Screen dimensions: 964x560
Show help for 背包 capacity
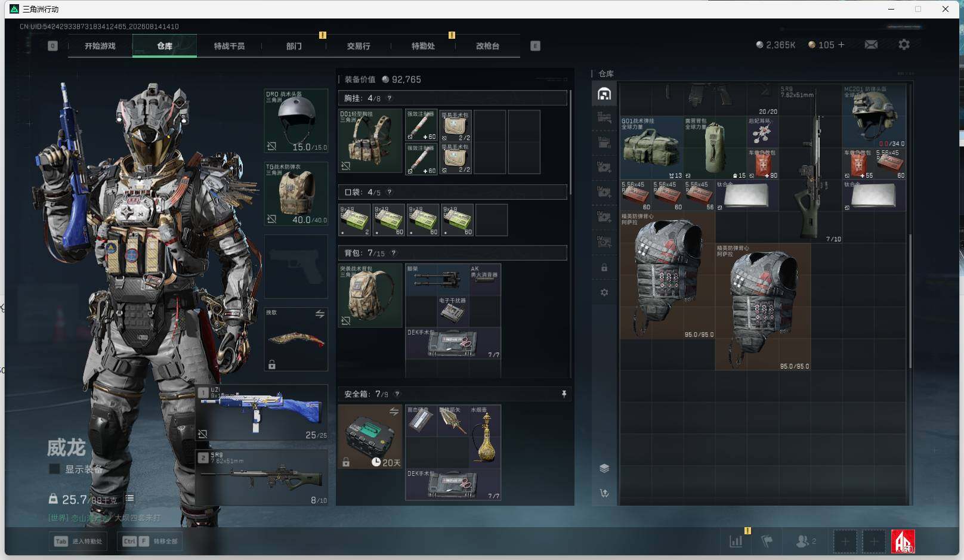tap(393, 253)
